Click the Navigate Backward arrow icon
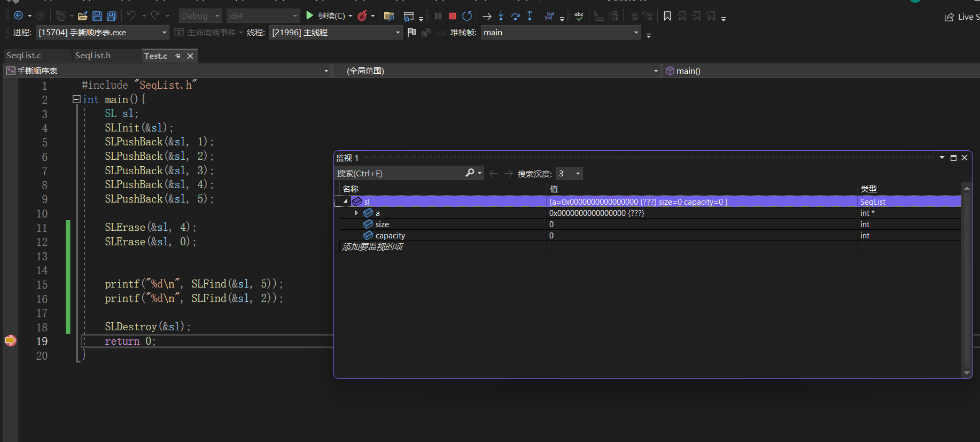The image size is (980, 442). click(x=18, y=16)
